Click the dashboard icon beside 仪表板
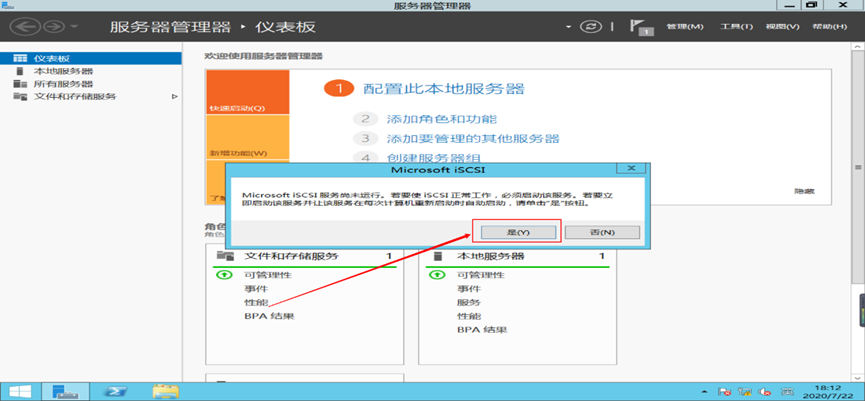This screenshot has height=401, width=865. [x=20, y=58]
